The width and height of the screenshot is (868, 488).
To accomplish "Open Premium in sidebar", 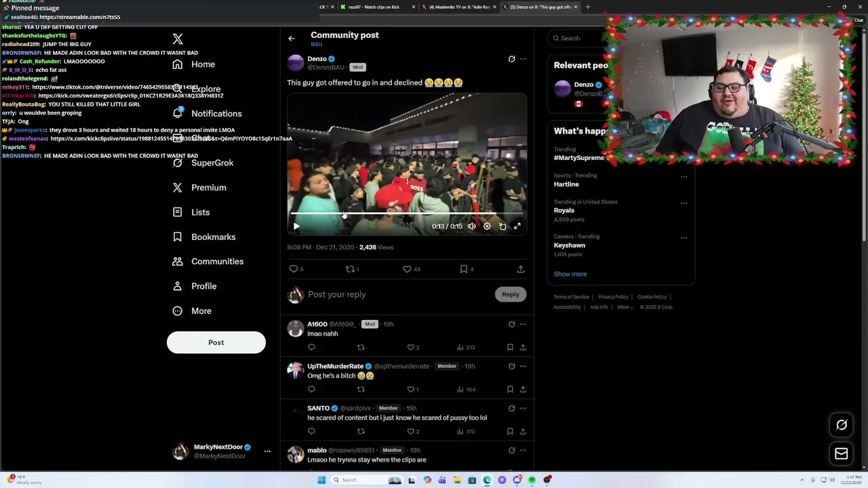I will (199, 188).
